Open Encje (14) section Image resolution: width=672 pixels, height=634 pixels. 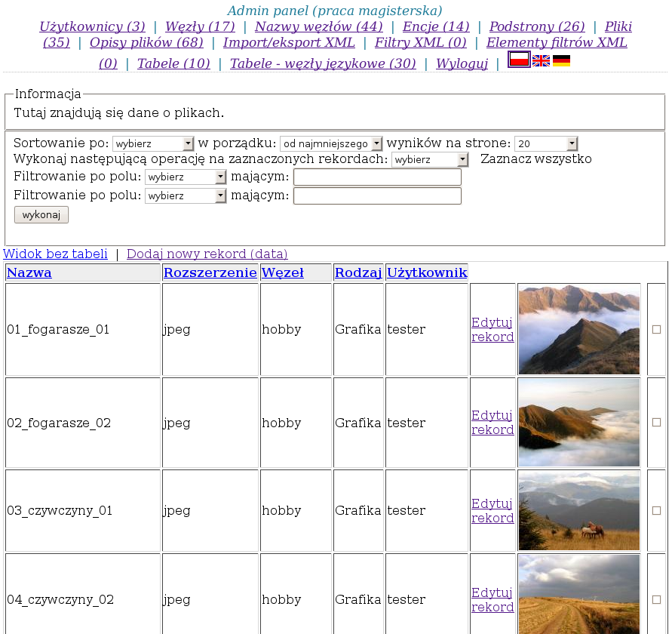tap(436, 26)
